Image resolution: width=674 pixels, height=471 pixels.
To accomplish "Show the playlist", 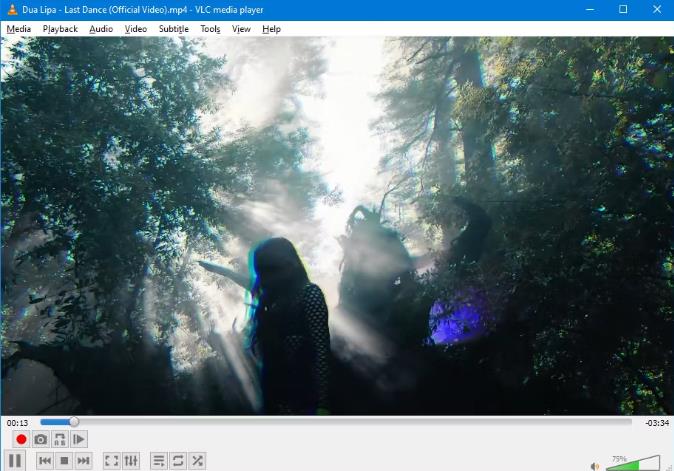I will (x=159, y=461).
